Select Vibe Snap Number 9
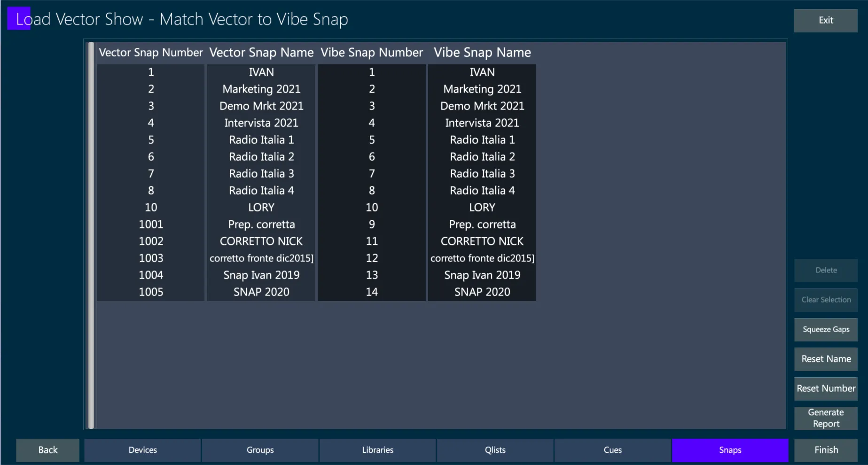Viewport: 868px width, 465px height. click(372, 225)
